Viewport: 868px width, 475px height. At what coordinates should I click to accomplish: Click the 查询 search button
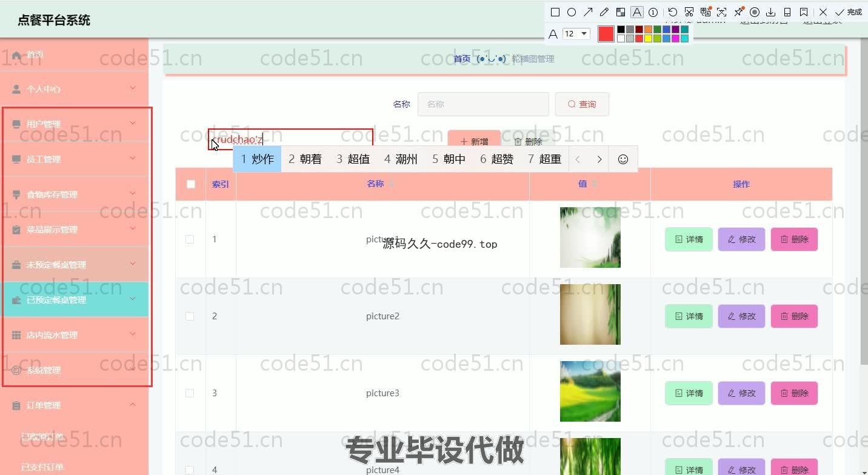pos(582,104)
